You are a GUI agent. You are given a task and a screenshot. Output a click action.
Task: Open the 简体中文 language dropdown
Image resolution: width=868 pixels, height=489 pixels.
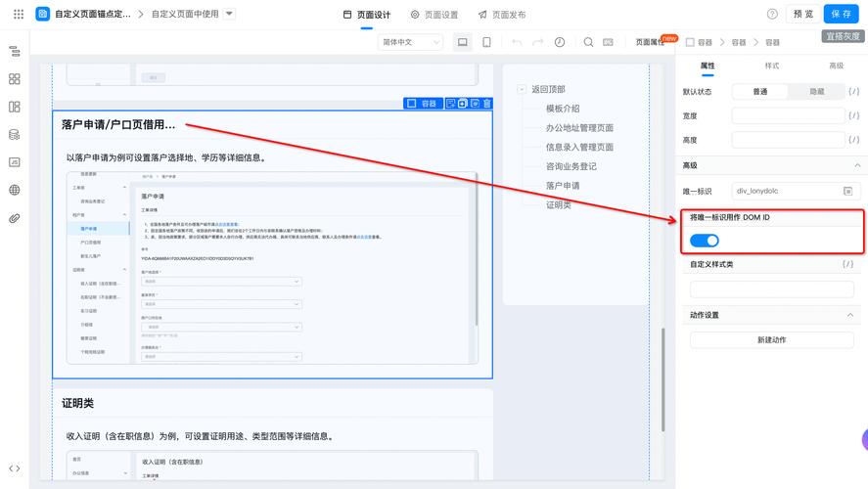pos(410,42)
